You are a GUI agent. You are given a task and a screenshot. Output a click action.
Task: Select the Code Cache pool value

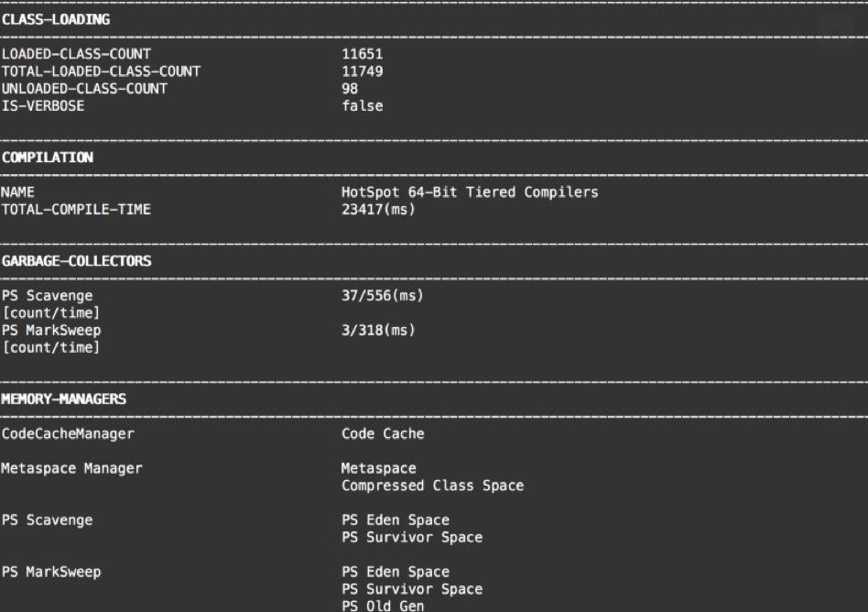(383, 433)
